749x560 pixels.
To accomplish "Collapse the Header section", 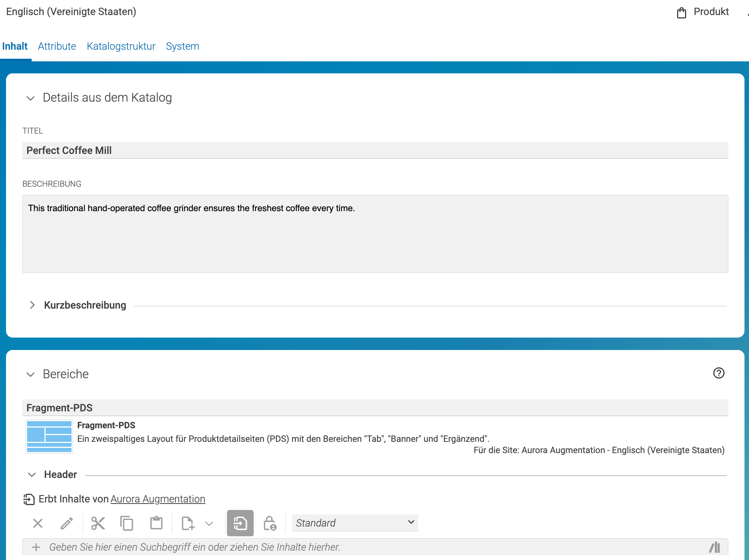I will pyautogui.click(x=32, y=475).
